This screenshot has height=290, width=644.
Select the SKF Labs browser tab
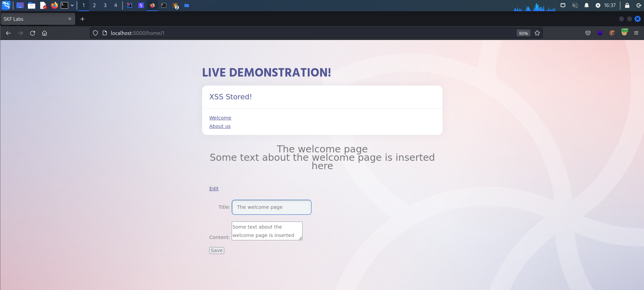tap(38, 19)
